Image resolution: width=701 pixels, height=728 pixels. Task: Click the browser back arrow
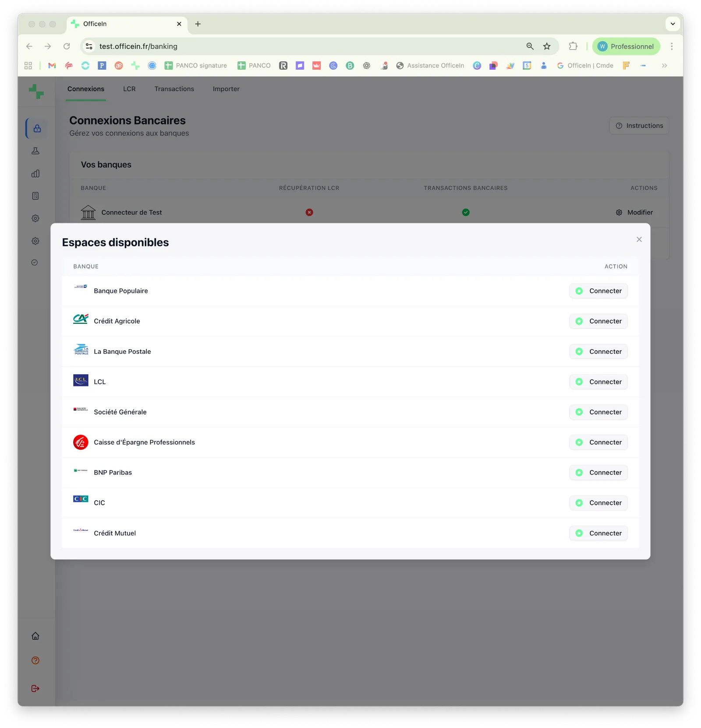[x=29, y=46]
